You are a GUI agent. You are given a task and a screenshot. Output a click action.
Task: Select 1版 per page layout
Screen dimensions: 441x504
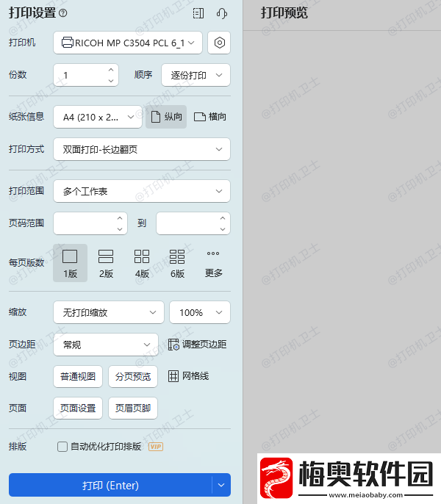70,263
